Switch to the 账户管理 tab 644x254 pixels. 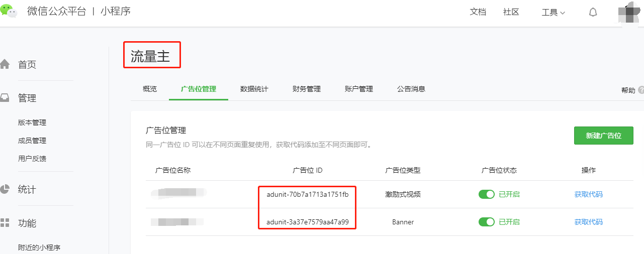pyautogui.click(x=359, y=89)
